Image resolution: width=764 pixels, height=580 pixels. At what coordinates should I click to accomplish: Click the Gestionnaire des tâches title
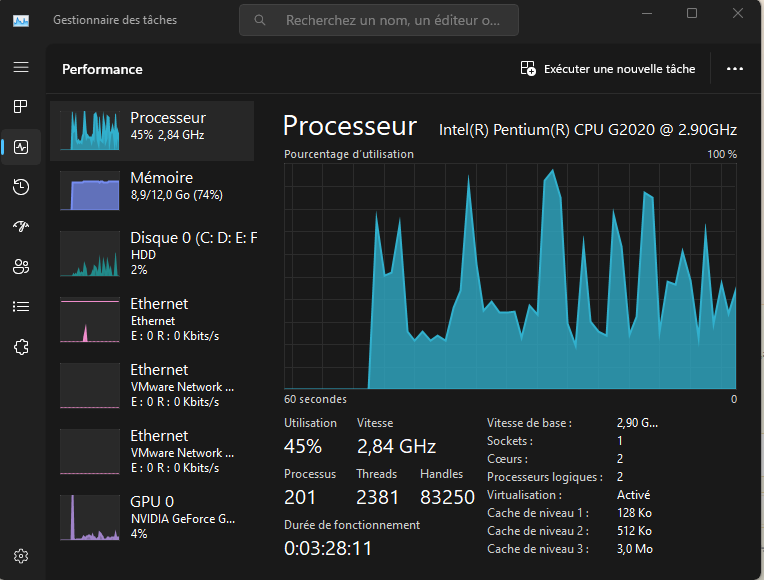[115, 20]
